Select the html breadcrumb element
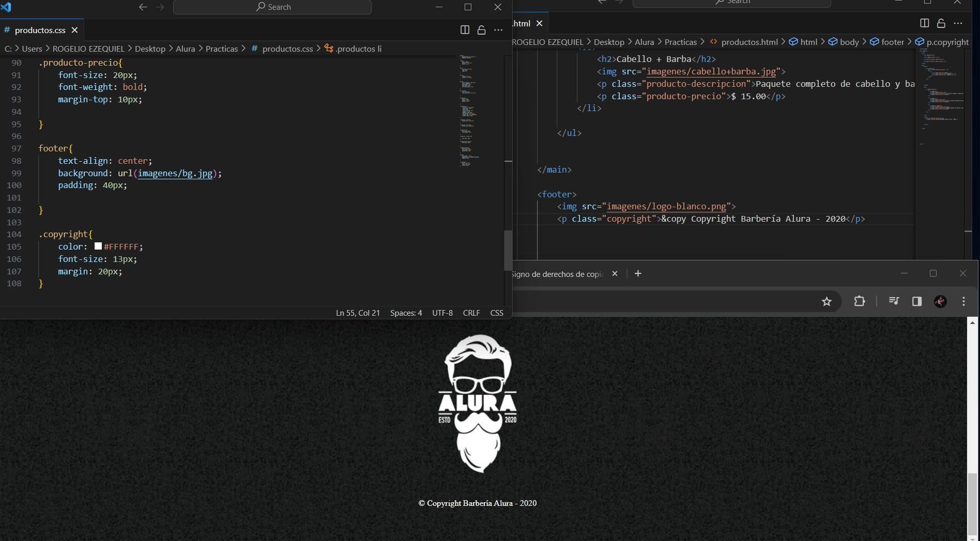980x541 pixels. pos(803,42)
